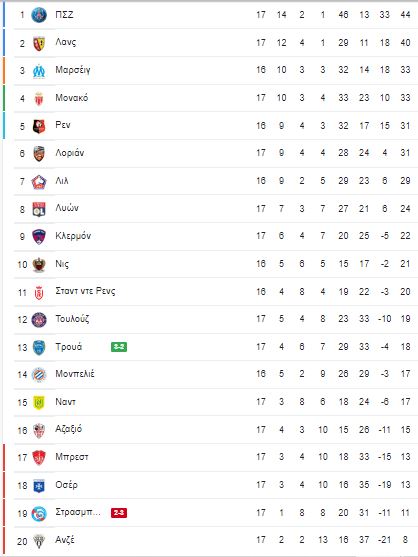Click the Στρασμπ… team logo
Viewport: 418px width, 557px height.
[x=39, y=514]
